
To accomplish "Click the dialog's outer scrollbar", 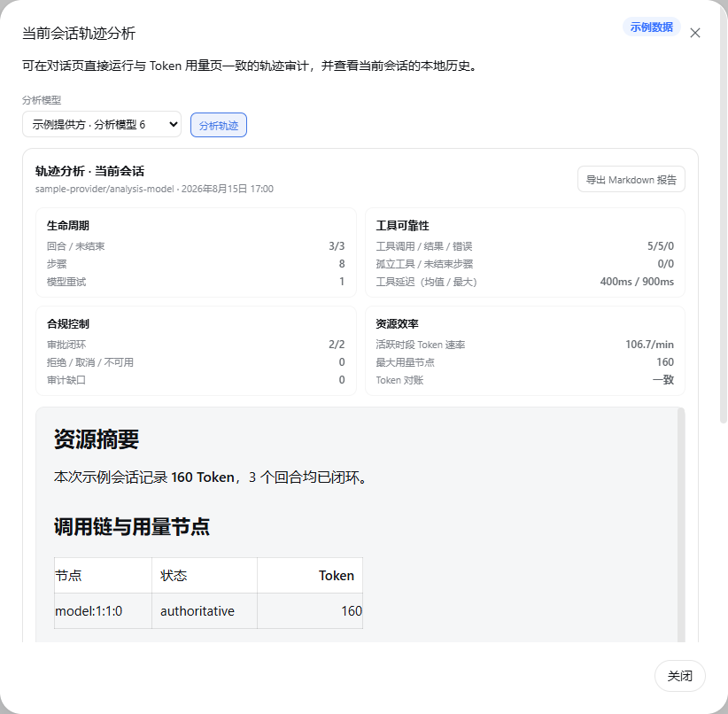I will (x=724, y=213).
